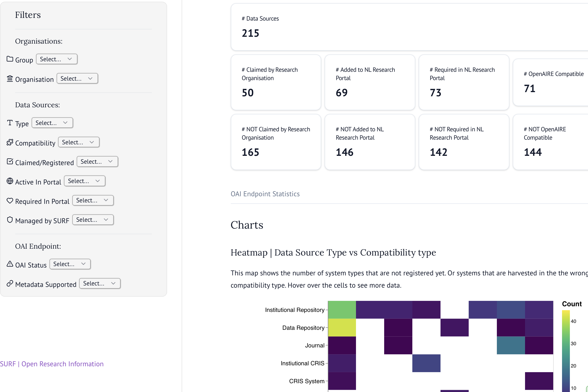Open the Group Select dropdown
The image size is (588, 392).
click(x=57, y=59)
